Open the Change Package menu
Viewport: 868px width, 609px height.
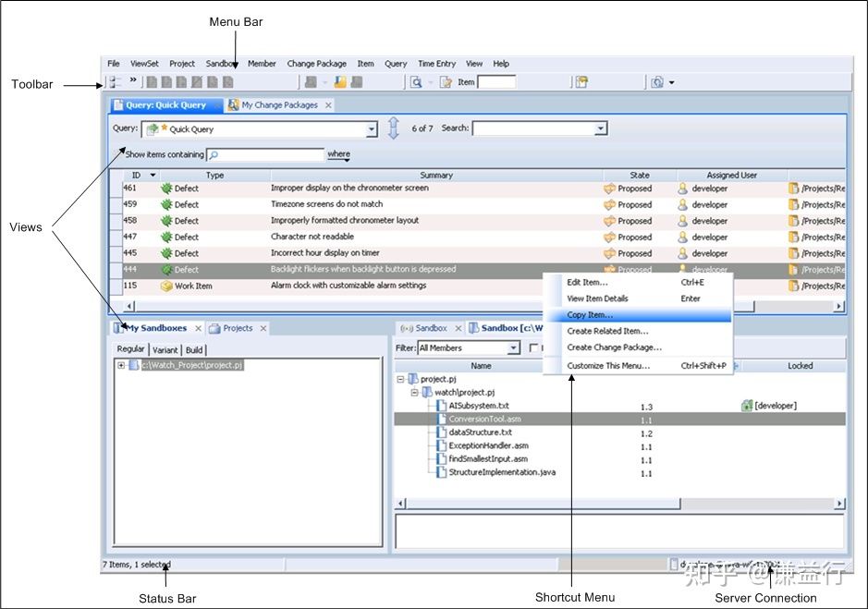(316, 64)
